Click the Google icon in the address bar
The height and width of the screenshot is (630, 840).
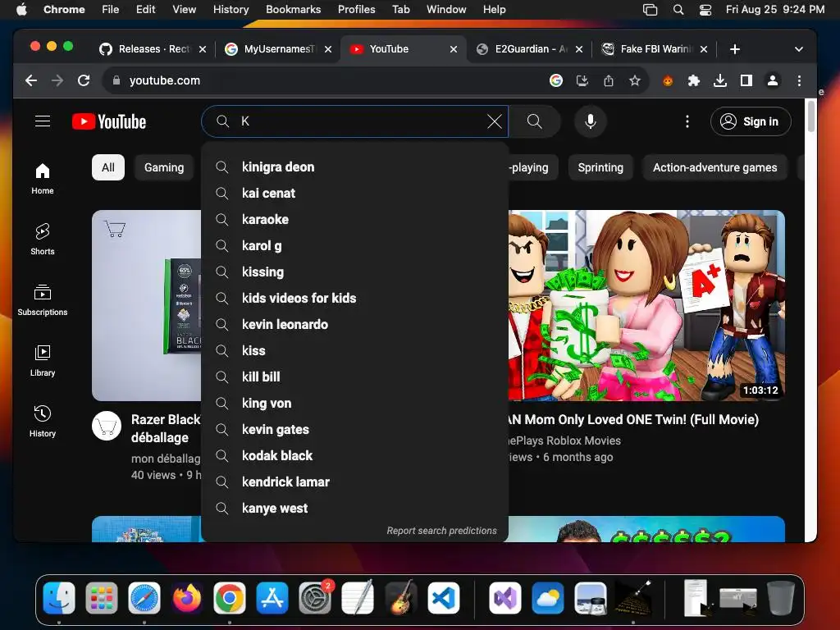(556, 81)
